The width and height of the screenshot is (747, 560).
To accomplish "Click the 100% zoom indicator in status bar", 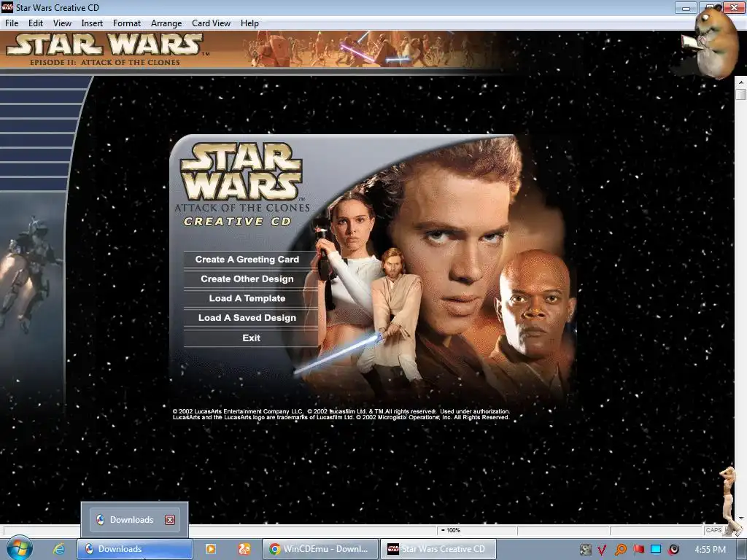I will pyautogui.click(x=451, y=530).
